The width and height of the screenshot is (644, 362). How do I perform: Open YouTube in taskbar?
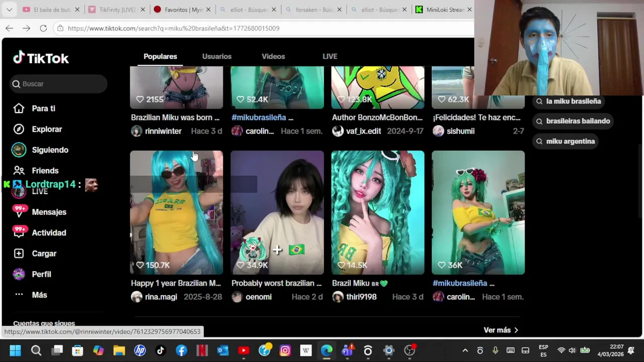[x=244, y=350]
